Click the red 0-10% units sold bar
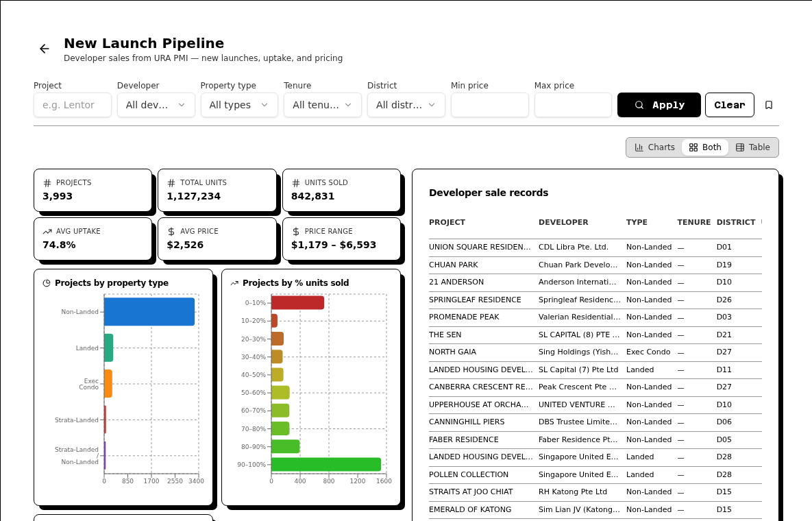 point(297,303)
